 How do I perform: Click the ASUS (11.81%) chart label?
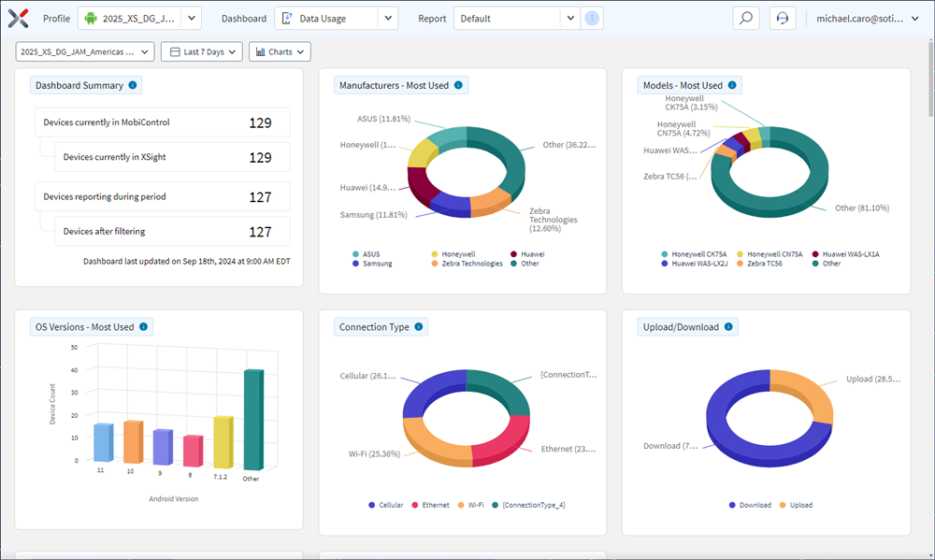click(383, 119)
